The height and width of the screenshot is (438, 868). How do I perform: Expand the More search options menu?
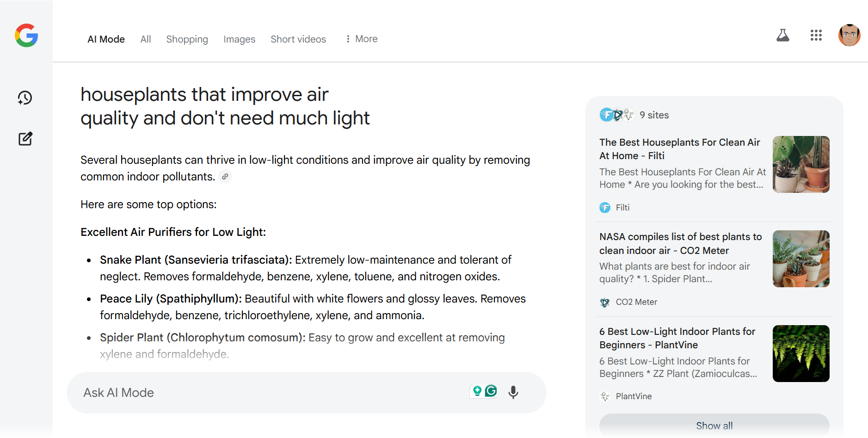362,39
